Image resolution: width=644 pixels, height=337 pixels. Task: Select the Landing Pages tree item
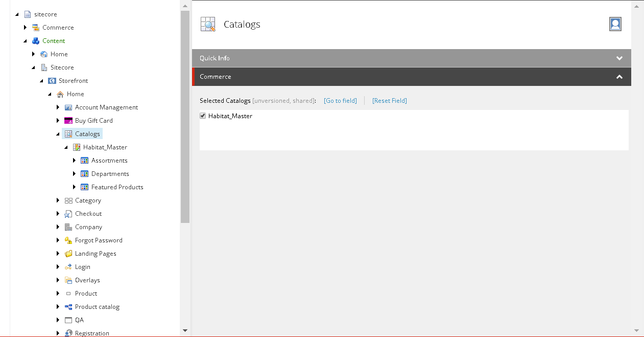point(94,253)
